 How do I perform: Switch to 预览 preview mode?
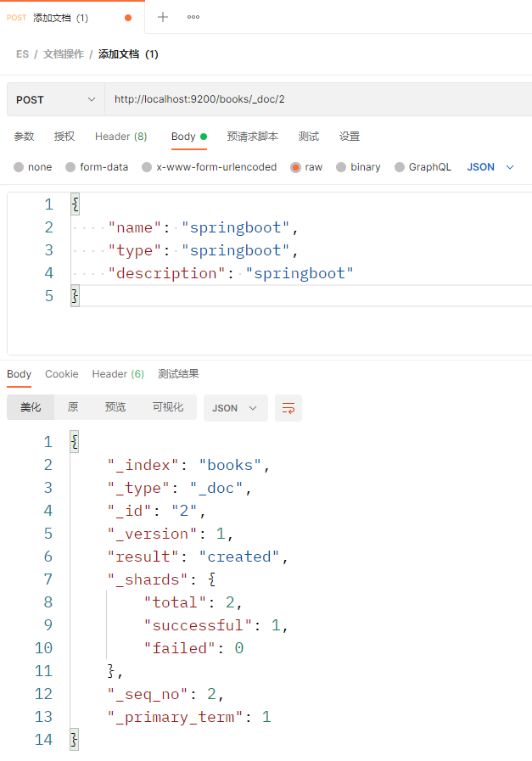115,408
